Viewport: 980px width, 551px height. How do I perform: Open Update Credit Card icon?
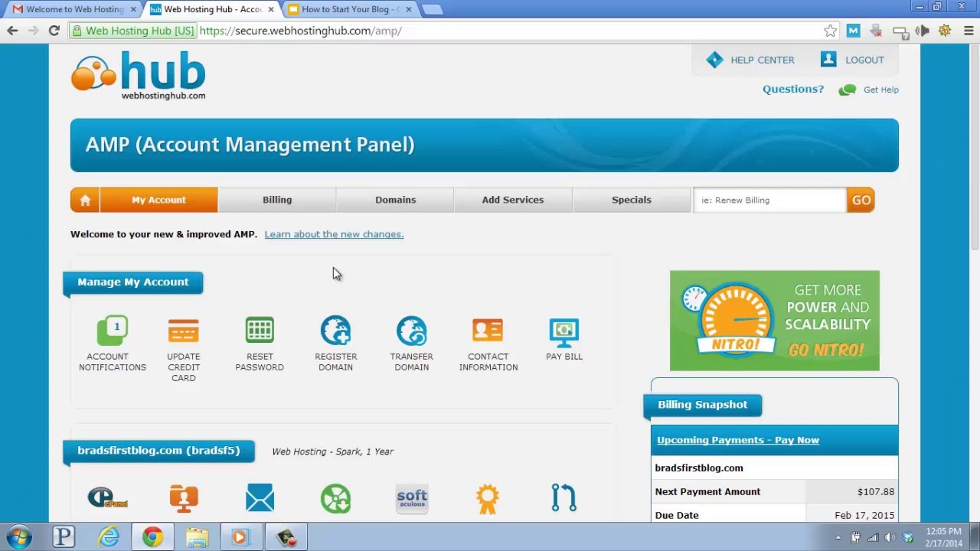(x=184, y=331)
